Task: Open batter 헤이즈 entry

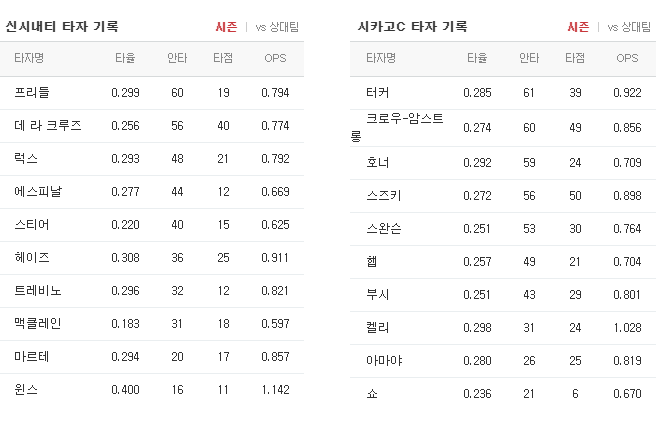Action: (32, 257)
